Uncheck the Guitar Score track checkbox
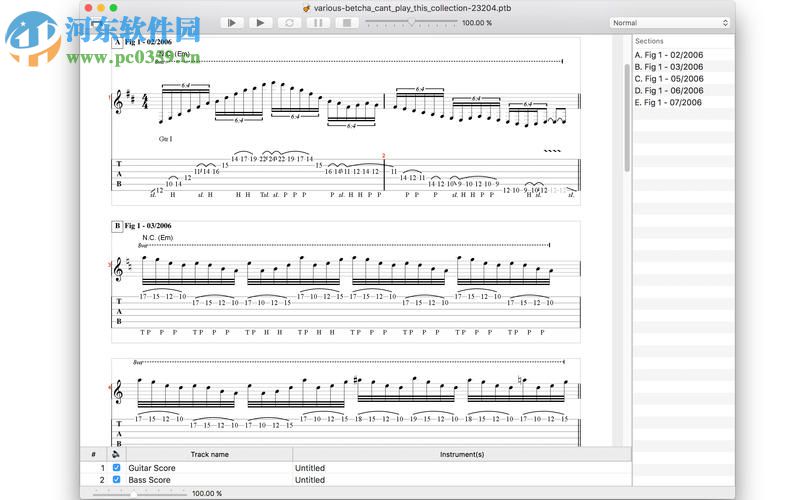 (116, 467)
